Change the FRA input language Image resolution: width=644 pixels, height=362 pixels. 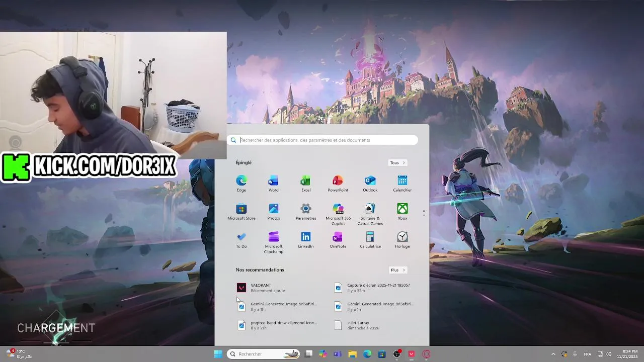tap(588, 354)
